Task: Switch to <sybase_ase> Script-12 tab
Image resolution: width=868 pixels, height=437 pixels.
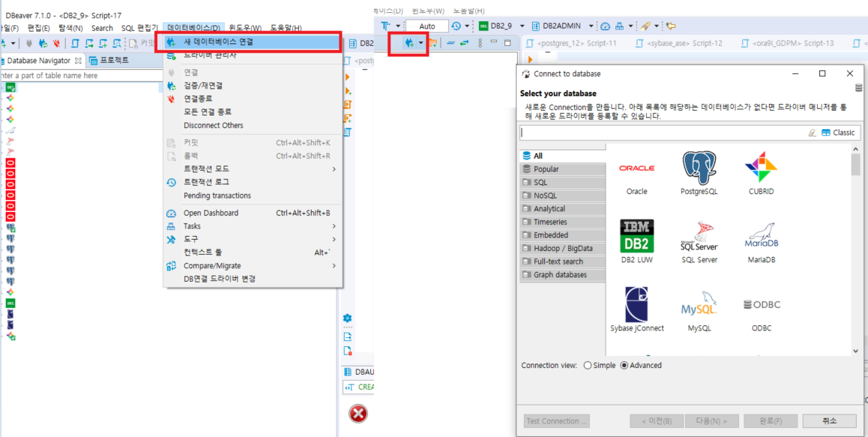Action: coord(678,43)
